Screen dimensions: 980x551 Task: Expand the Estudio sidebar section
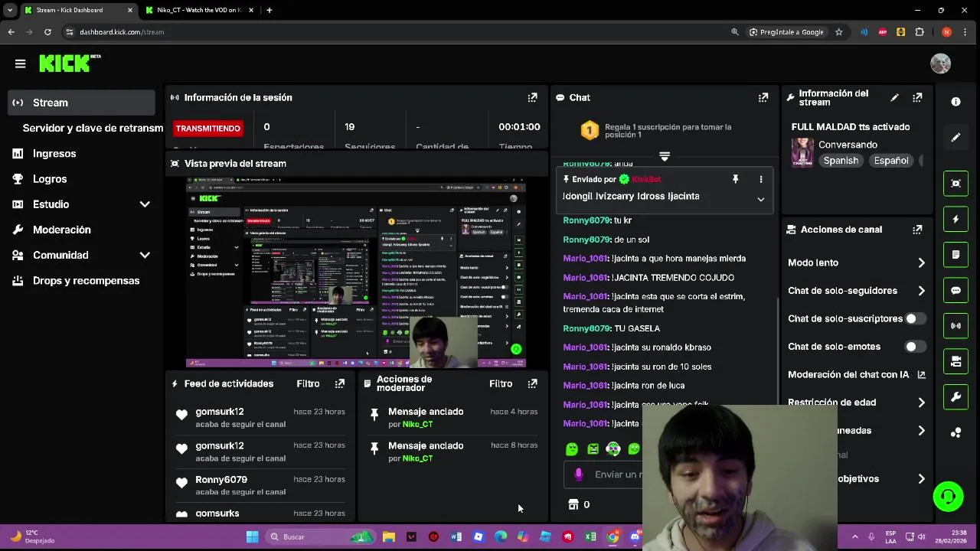[145, 204]
